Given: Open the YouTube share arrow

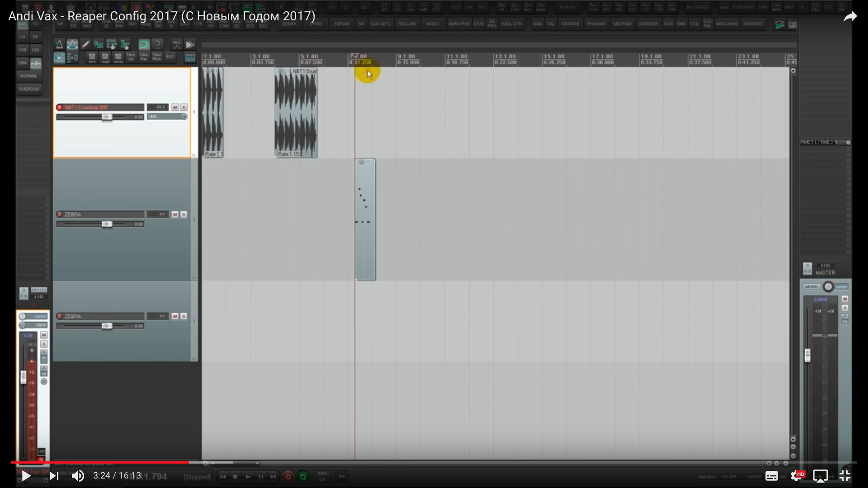Looking at the screenshot, I should click(x=850, y=17).
